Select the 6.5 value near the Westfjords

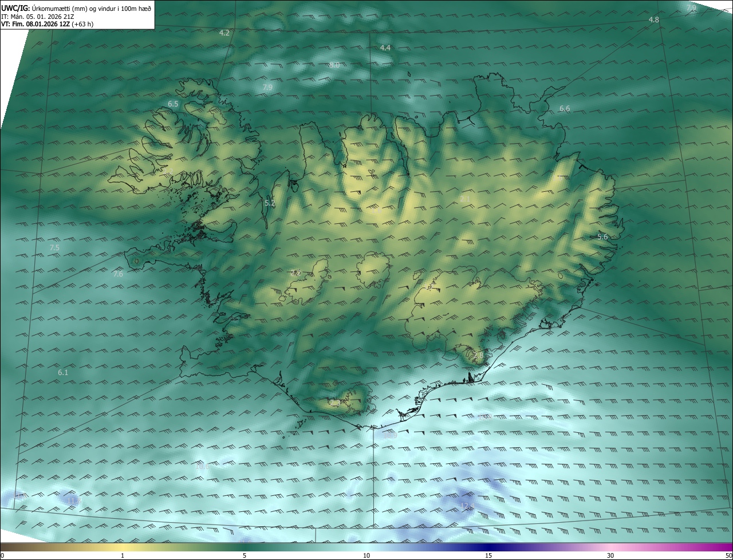click(x=173, y=104)
